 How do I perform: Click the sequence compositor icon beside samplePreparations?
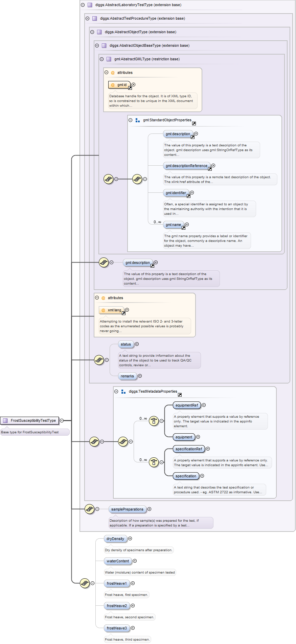click(89, 509)
